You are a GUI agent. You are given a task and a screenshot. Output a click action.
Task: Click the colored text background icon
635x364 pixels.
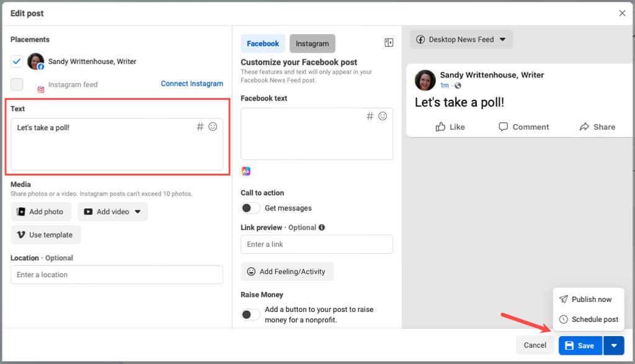(x=246, y=171)
